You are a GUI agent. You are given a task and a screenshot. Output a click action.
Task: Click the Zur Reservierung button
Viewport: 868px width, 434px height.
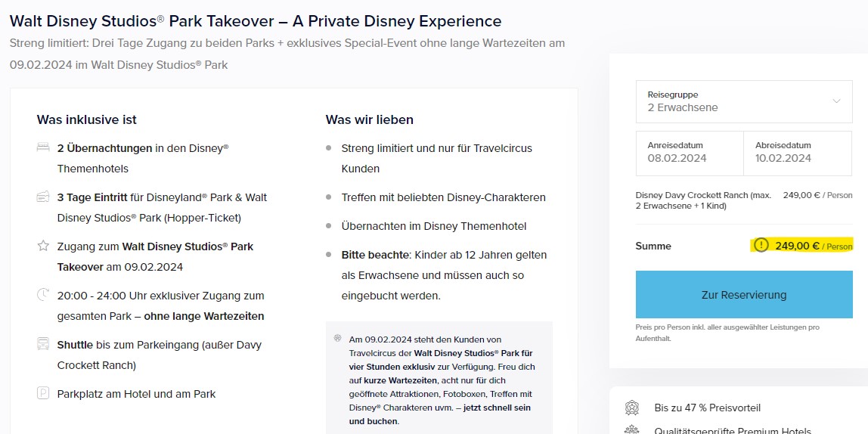(x=744, y=295)
